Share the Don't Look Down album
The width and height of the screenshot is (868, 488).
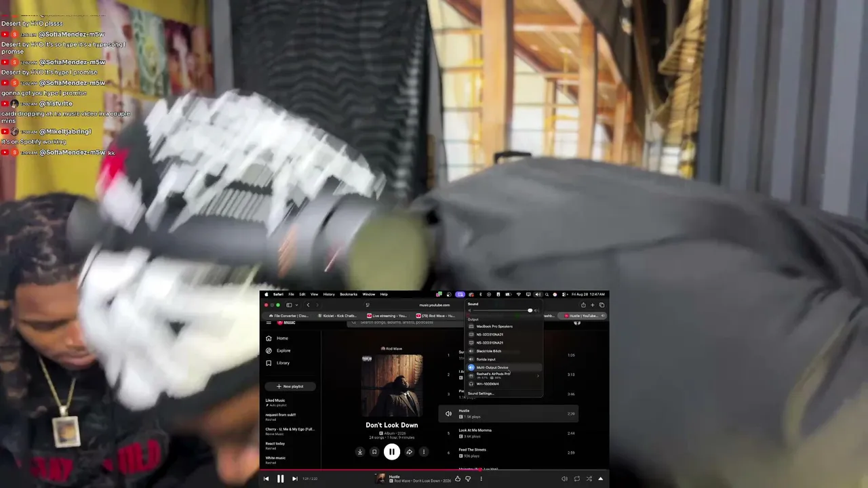[x=409, y=452]
